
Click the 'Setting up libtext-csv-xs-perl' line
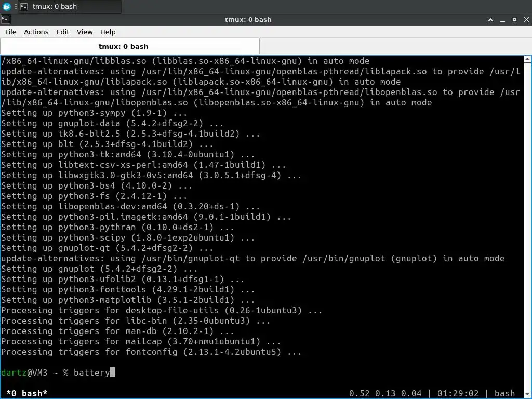coord(143,165)
